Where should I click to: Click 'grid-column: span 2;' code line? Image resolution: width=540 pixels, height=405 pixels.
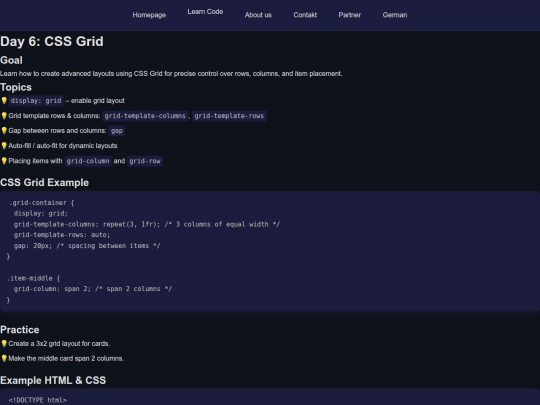(93, 289)
